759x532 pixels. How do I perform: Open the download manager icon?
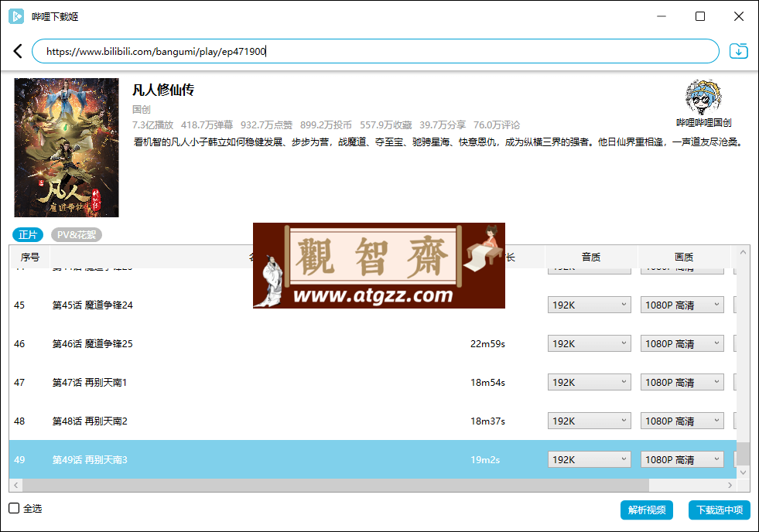point(738,51)
